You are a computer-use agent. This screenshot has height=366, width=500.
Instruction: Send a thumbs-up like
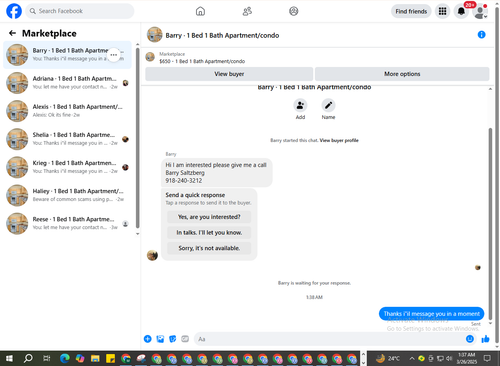[485, 339]
